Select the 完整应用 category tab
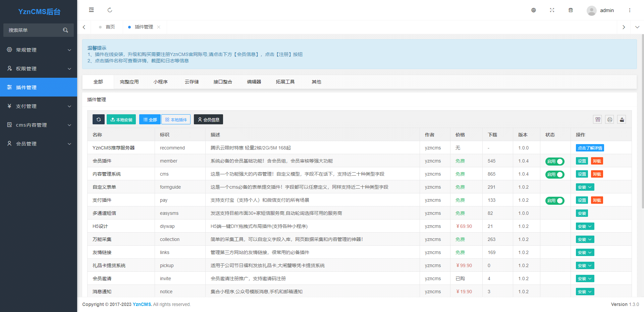Screen dimensions: 644x312 pos(129,82)
